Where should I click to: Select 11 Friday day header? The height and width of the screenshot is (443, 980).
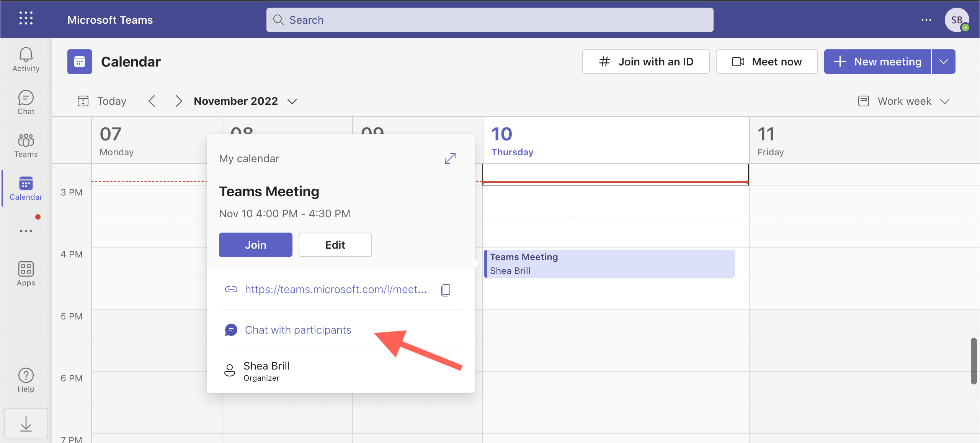point(864,141)
